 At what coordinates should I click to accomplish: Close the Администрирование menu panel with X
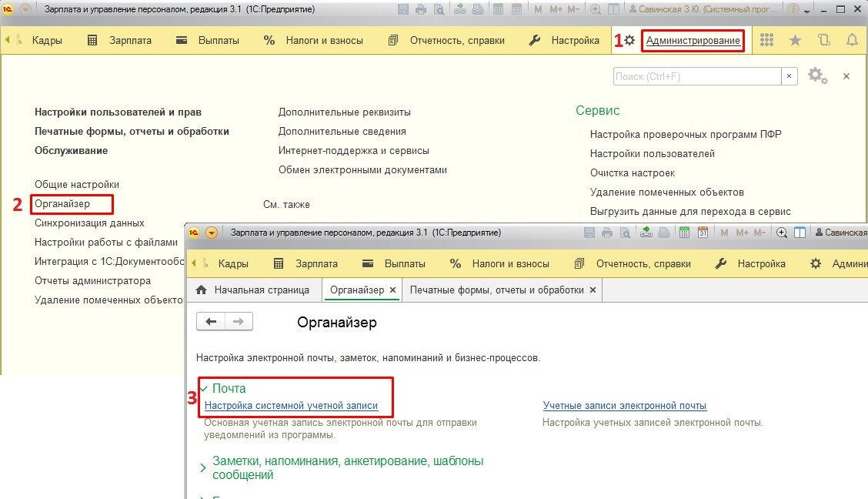(x=846, y=76)
